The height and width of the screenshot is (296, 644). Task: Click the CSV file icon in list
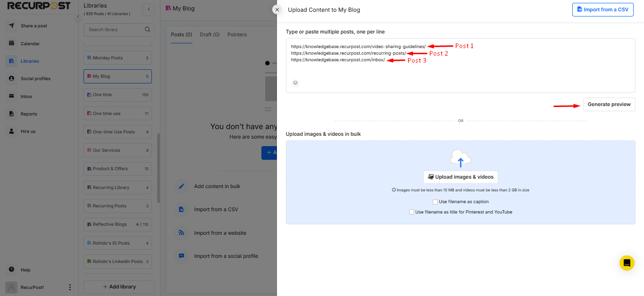[x=181, y=209]
